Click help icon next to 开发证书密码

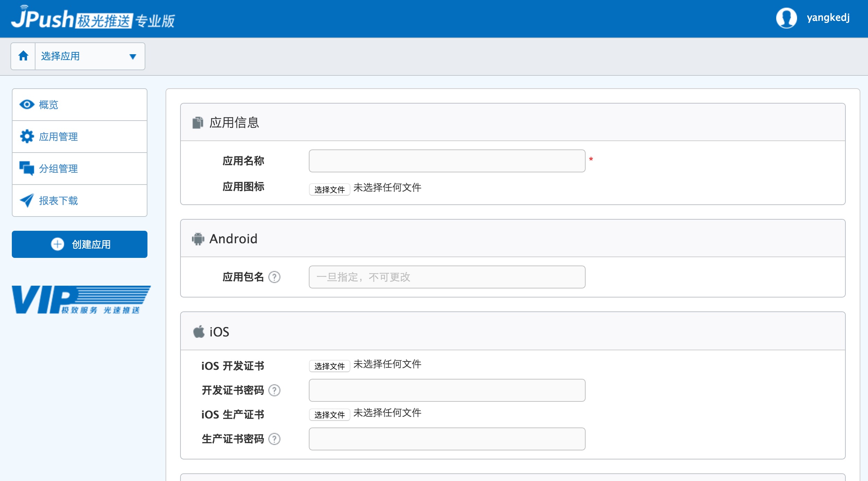coord(274,390)
